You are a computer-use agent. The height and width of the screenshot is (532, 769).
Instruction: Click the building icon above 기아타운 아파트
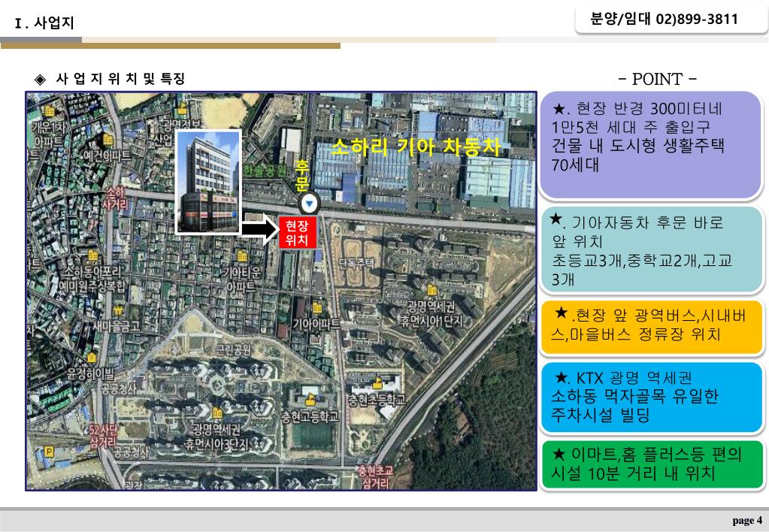[x=242, y=255]
